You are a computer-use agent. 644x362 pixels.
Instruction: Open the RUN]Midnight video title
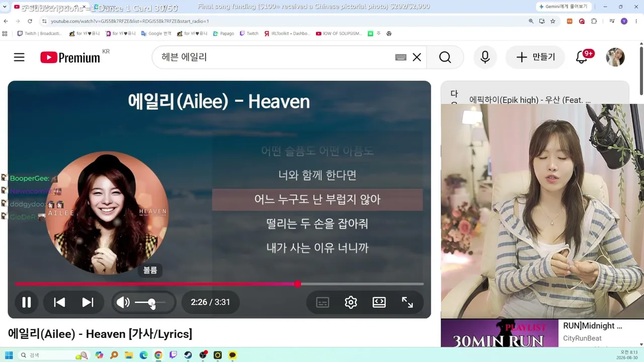[x=593, y=326]
